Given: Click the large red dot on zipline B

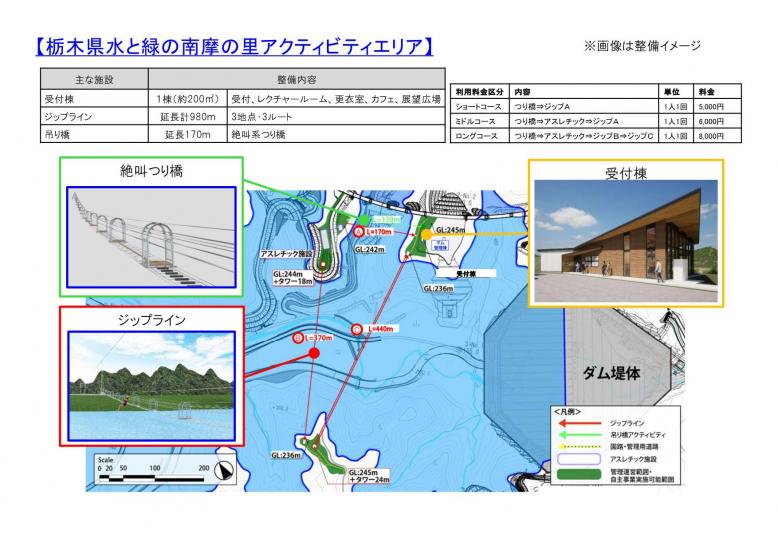Looking at the screenshot, I should pyautogui.click(x=314, y=353).
